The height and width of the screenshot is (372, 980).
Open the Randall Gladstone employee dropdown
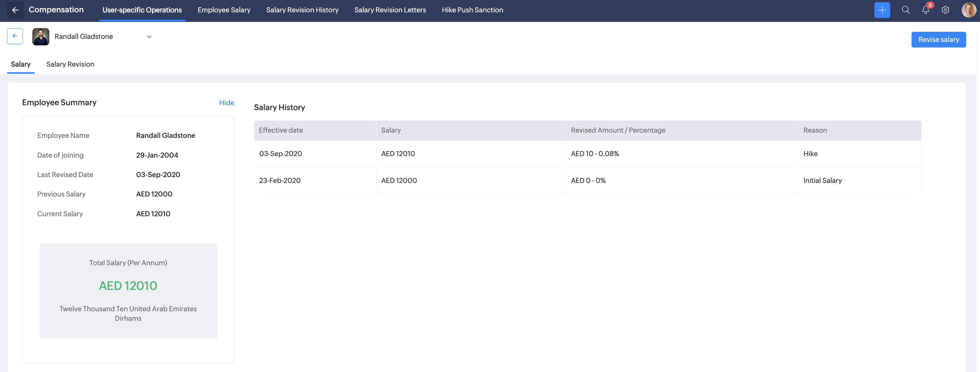(84, 36)
